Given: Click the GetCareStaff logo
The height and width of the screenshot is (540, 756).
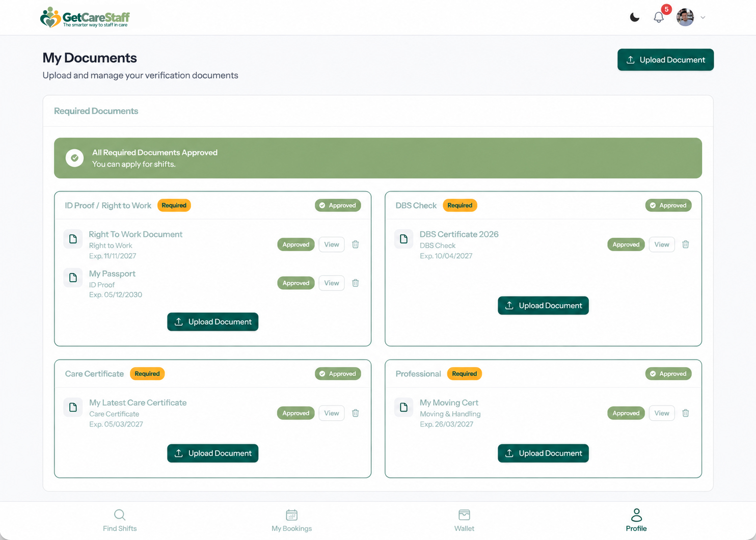Looking at the screenshot, I should [x=85, y=17].
